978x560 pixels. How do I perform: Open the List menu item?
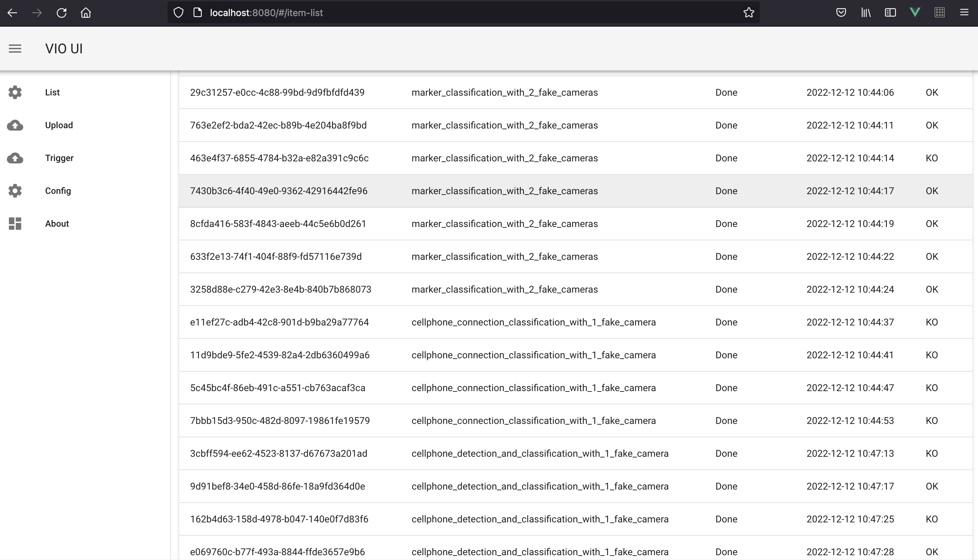tap(85, 92)
